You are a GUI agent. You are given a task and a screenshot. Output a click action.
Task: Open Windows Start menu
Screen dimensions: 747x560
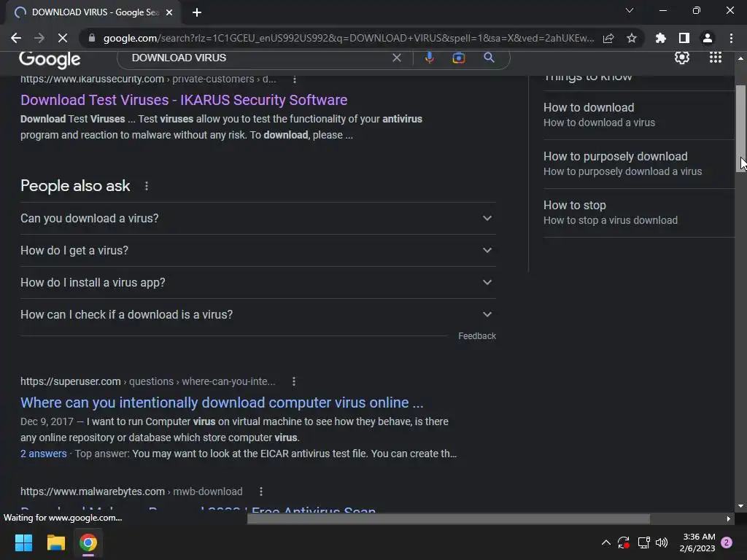pyautogui.click(x=23, y=542)
